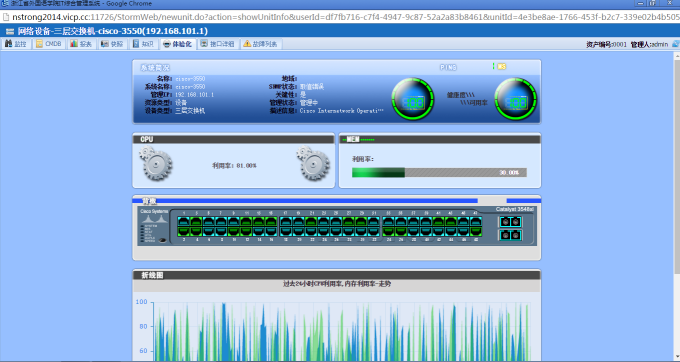This screenshot has width=680, height=362.
Task: Click the 背板 backplane panel header
Action: coord(337,201)
